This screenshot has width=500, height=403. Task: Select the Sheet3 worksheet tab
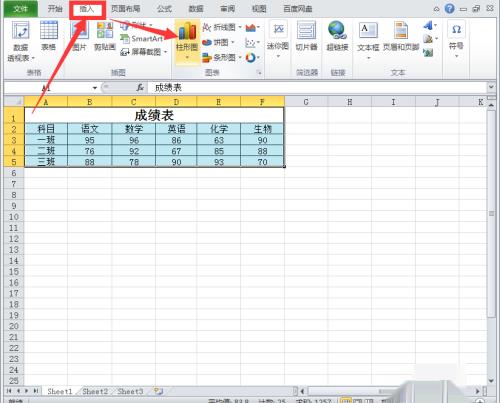pyautogui.click(x=130, y=391)
